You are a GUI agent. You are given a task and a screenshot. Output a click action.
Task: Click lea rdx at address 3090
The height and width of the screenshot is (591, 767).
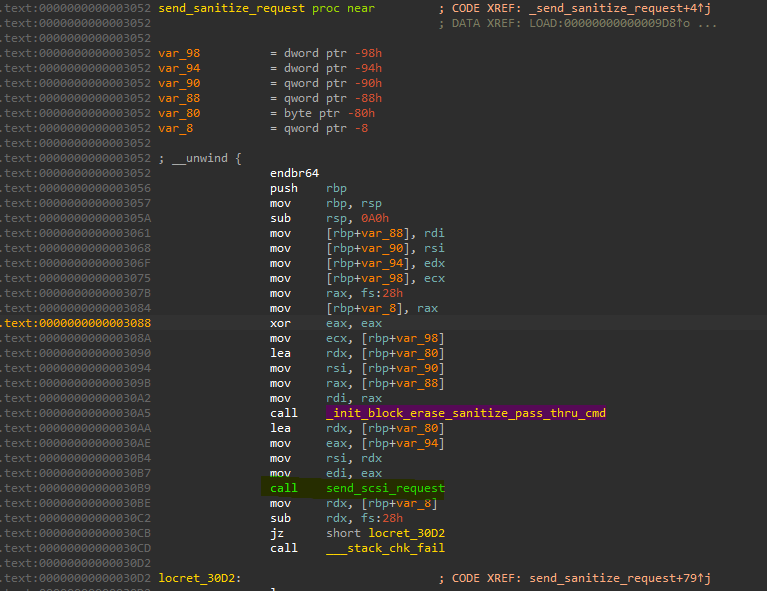pyautogui.click(x=357, y=353)
